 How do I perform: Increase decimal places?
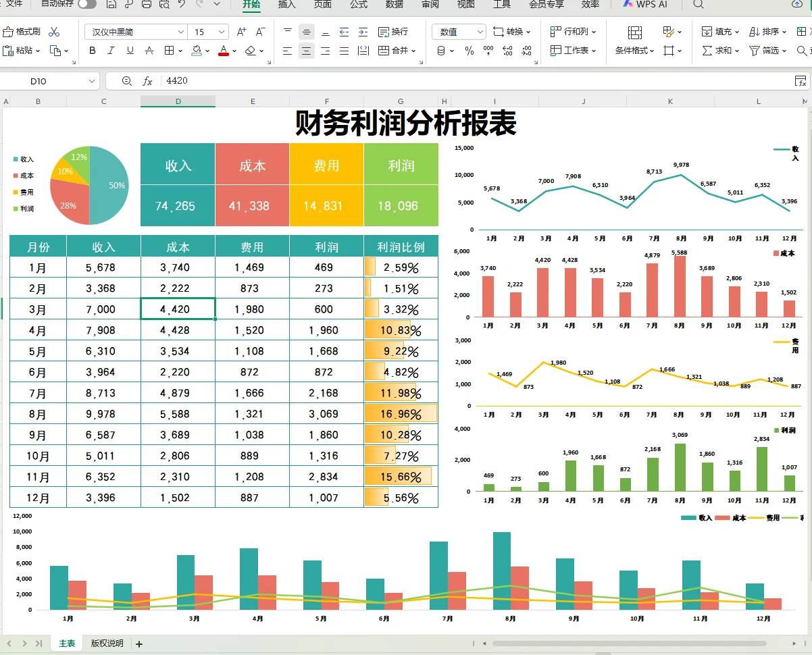click(x=507, y=51)
